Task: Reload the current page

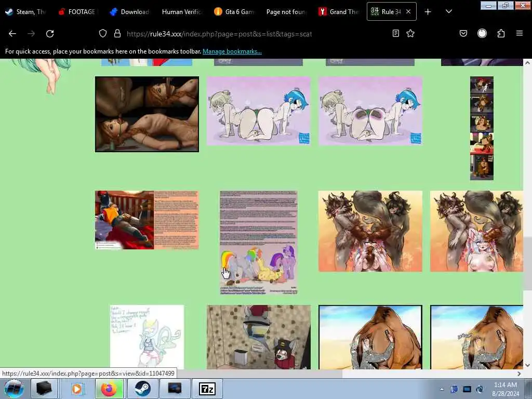Action: [50, 34]
